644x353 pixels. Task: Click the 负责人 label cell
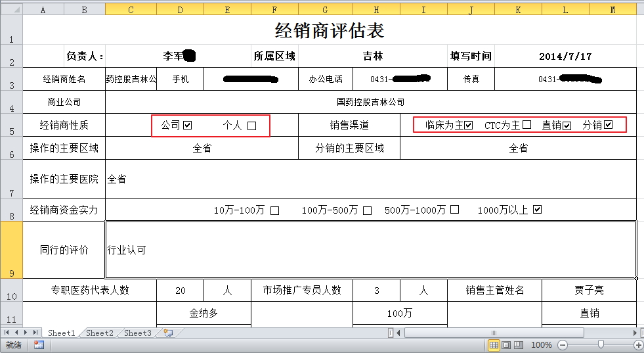coord(85,56)
